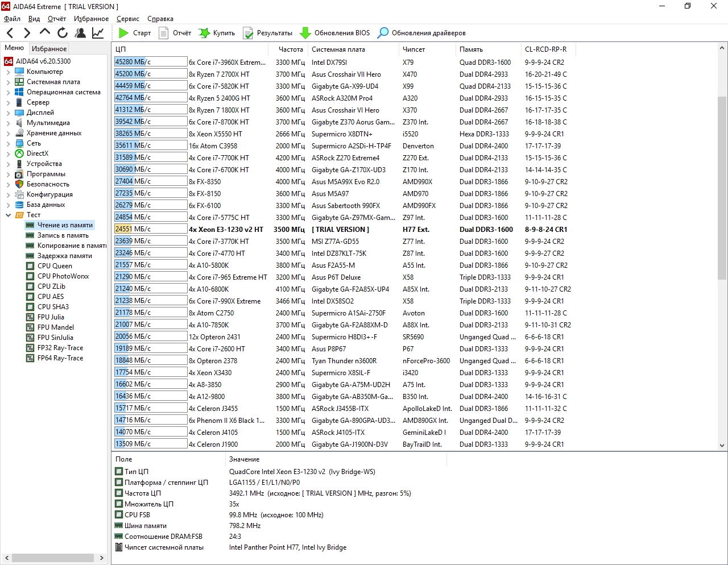Switch to the Избранное sidebar tab
Screen dimensions: 728x565
[x=49, y=49]
